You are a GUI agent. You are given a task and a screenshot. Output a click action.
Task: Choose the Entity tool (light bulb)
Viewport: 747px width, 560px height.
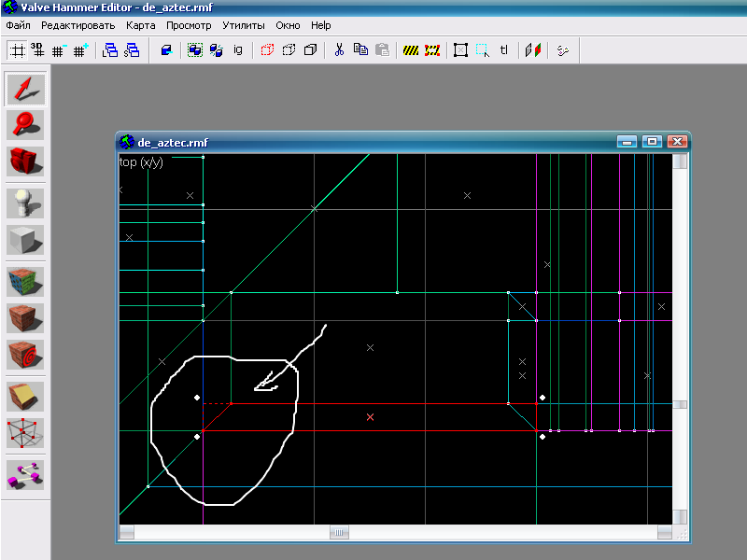(x=25, y=203)
